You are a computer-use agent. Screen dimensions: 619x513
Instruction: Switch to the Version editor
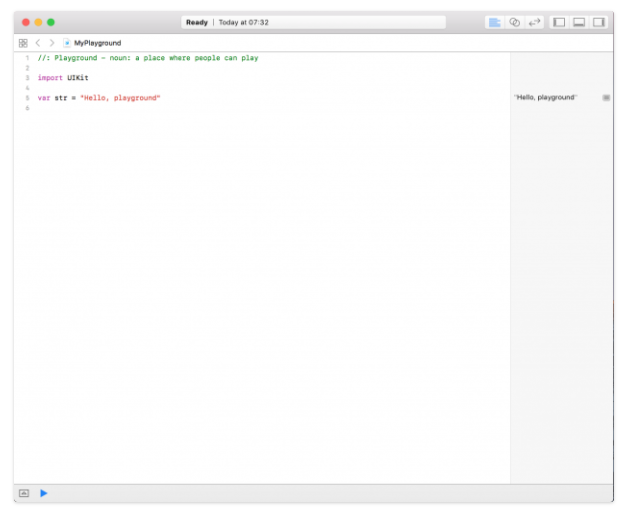pyautogui.click(x=534, y=22)
